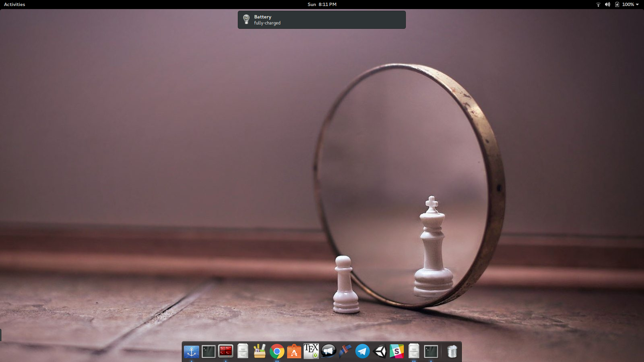Open the red Terminator split-terminal app
The height and width of the screenshot is (362, 644).
[225, 351]
